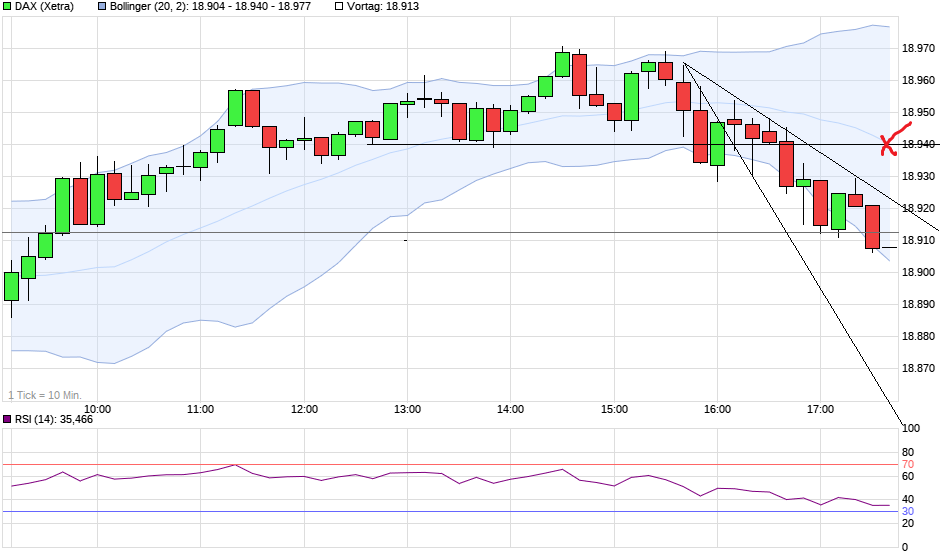
Task: Click the 13:00 time axis label
Action: [x=407, y=409]
